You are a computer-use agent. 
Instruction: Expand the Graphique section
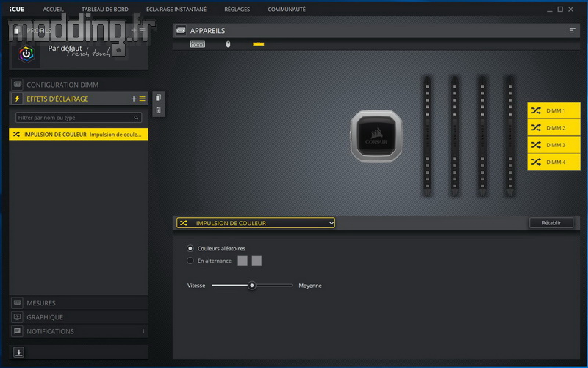(x=79, y=317)
